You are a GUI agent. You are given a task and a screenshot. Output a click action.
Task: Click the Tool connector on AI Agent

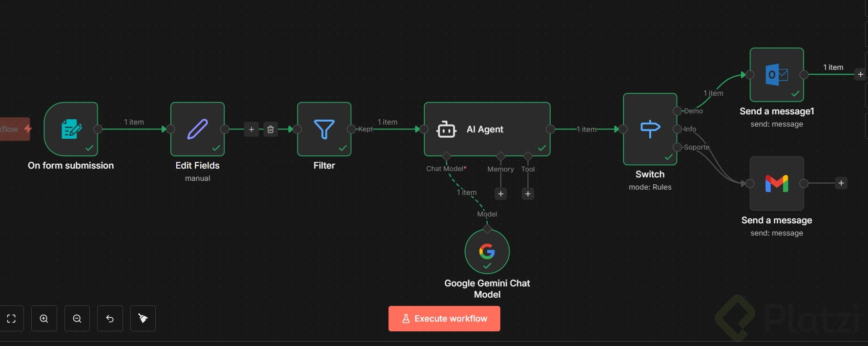528,156
